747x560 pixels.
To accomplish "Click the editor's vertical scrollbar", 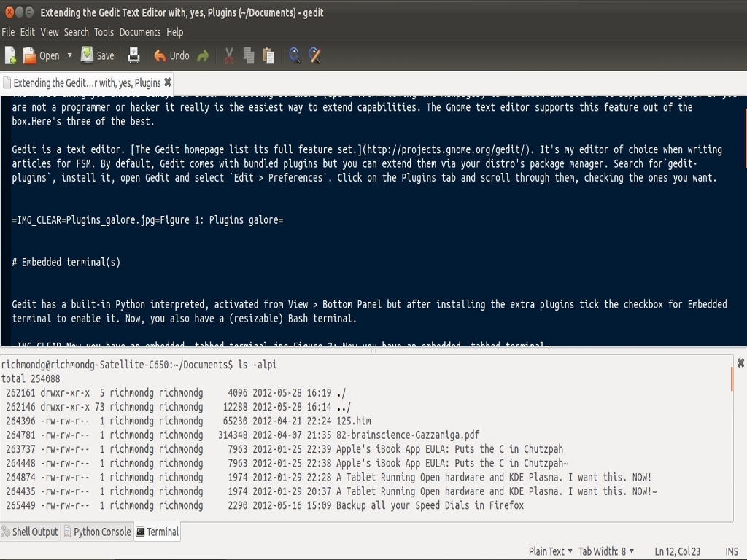I will pos(745,138).
